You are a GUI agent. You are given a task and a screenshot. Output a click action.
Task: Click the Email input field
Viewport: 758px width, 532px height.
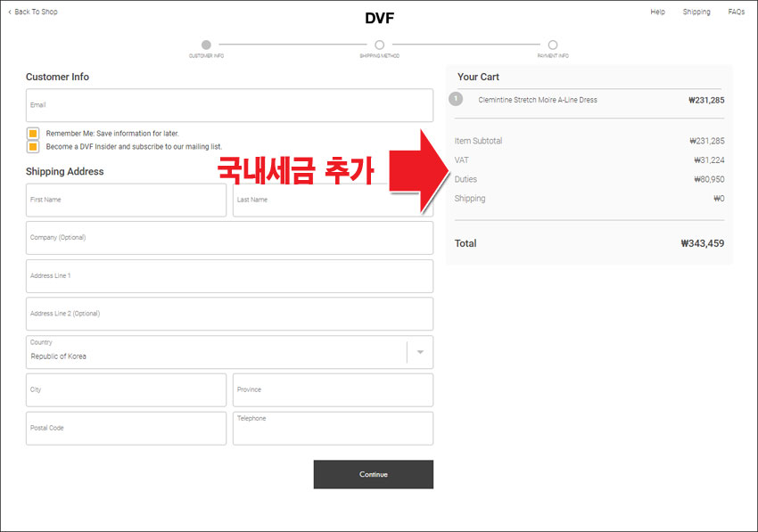click(x=229, y=105)
